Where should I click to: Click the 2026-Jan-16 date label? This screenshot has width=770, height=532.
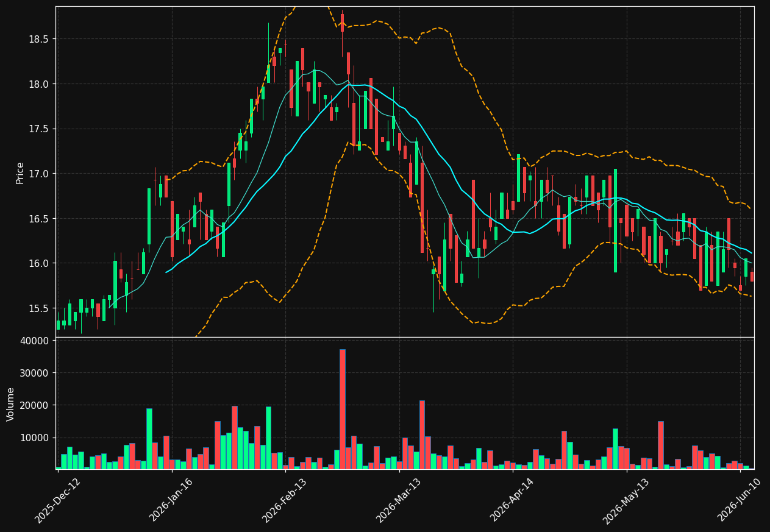coord(171,500)
